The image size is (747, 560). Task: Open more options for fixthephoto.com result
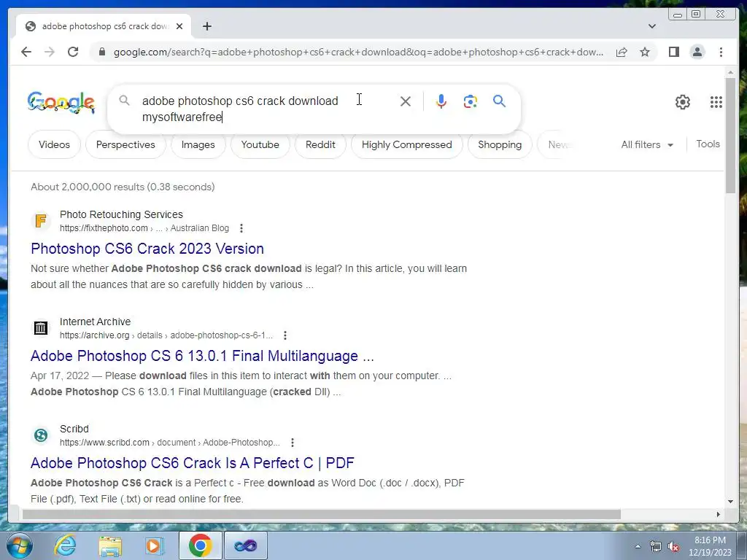tap(241, 228)
